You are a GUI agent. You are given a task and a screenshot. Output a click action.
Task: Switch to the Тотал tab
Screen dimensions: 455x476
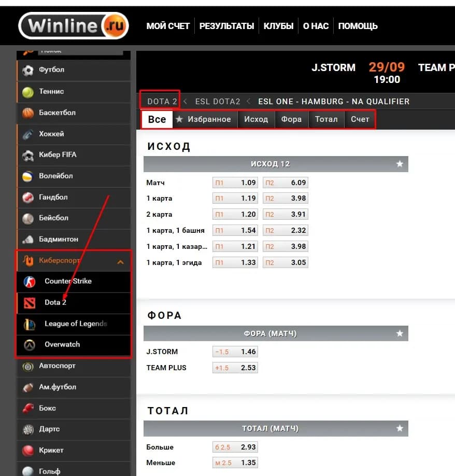[x=326, y=119]
